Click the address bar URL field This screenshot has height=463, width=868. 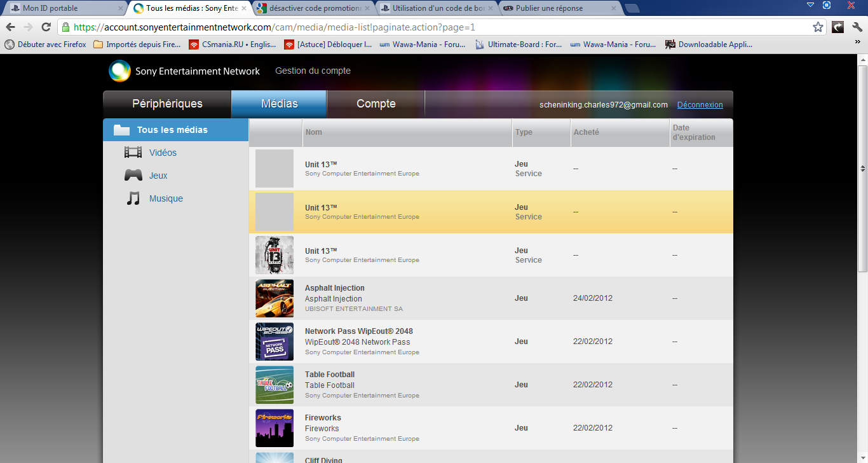438,27
